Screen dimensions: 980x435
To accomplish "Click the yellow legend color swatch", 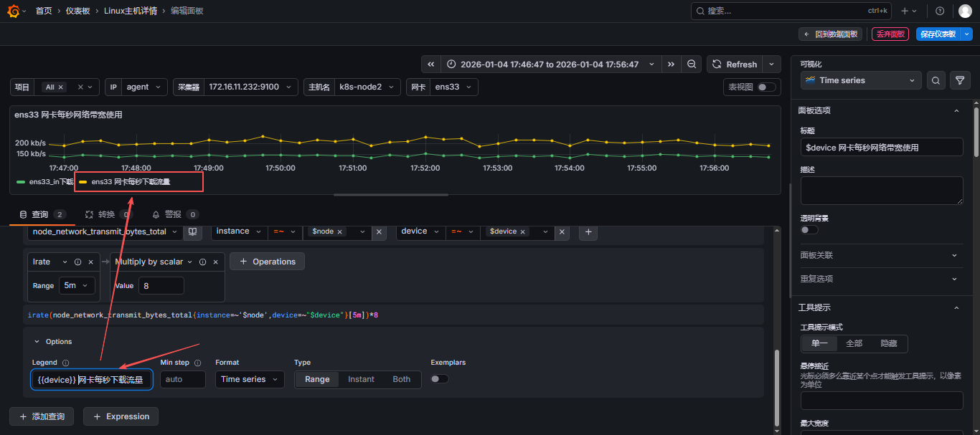I will [83, 182].
